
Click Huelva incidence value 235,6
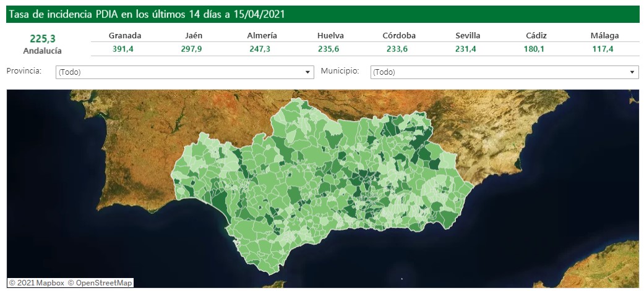click(328, 49)
